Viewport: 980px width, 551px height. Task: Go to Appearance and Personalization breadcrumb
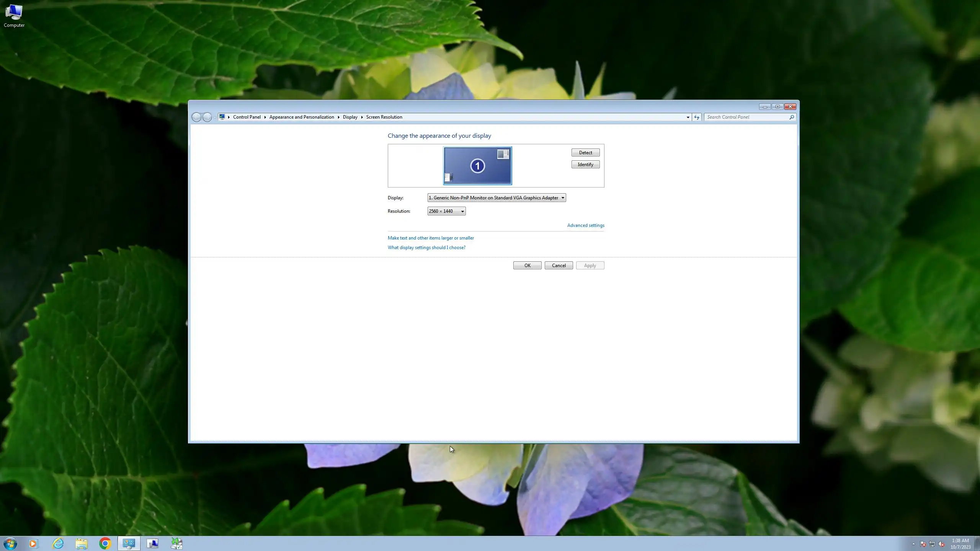pyautogui.click(x=301, y=117)
